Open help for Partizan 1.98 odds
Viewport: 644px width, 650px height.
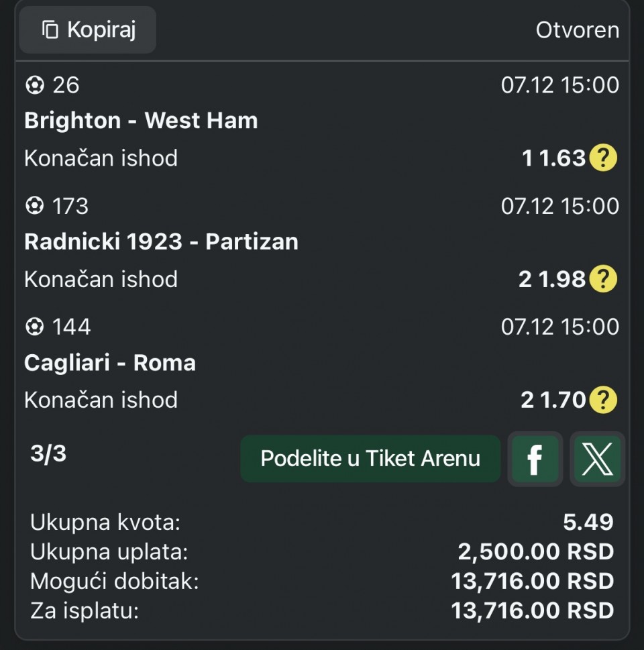602,279
